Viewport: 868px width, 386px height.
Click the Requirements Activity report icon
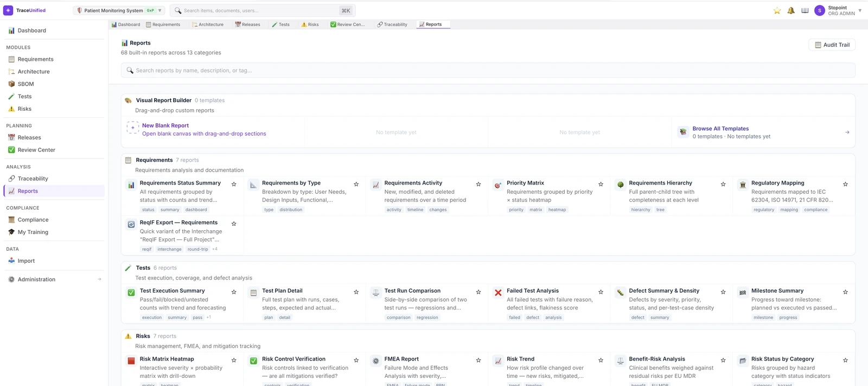coord(375,185)
